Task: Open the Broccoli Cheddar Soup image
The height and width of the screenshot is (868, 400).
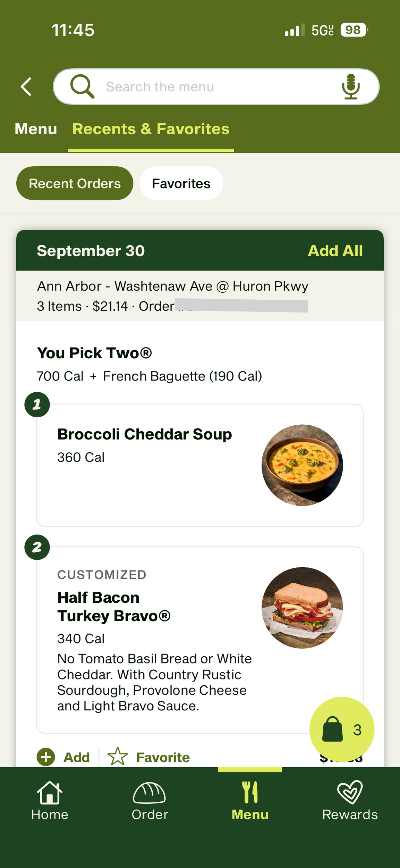Action: tap(302, 465)
